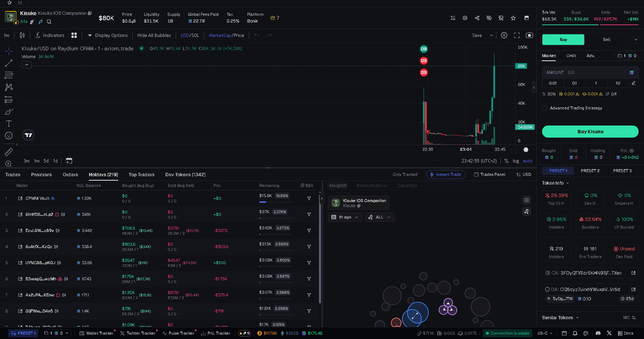This screenshot has height=339, width=644.
Task: Select the crosshair cursor tool
Action: [9, 51]
